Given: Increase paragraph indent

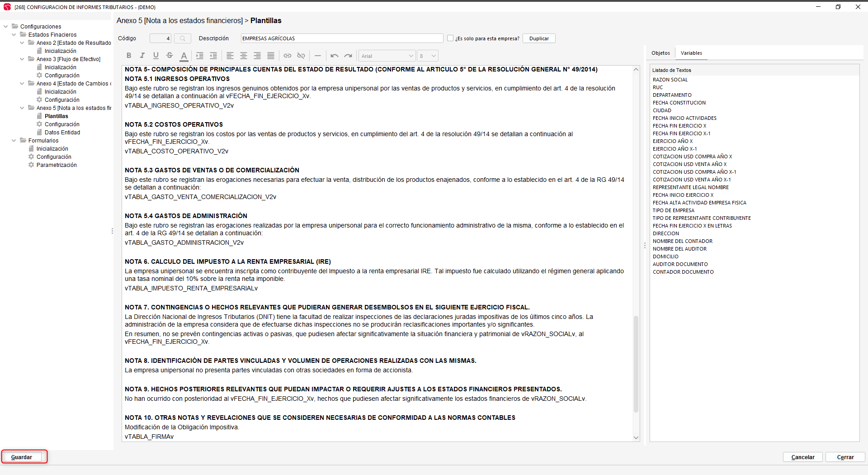Looking at the screenshot, I should [x=200, y=56].
